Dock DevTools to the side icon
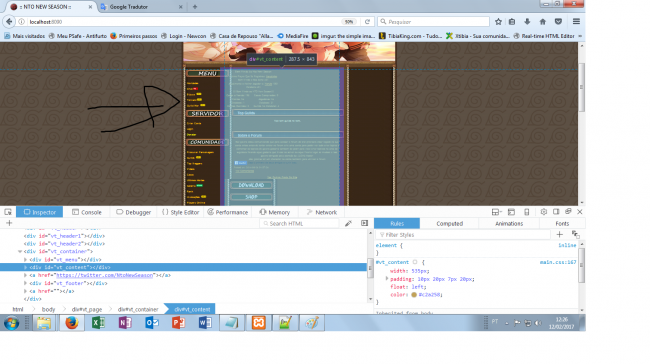Image resolution: width=650 pixels, height=364 pixels. (556, 212)
